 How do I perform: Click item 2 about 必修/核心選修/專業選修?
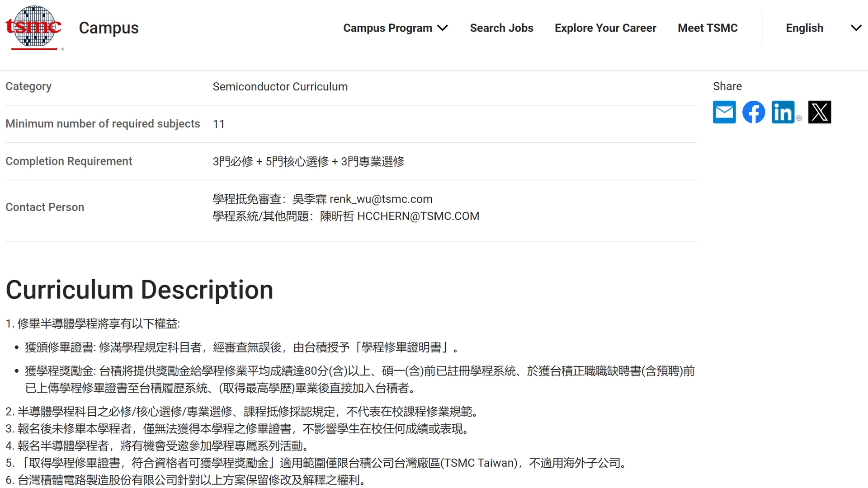tap(242, 412)
